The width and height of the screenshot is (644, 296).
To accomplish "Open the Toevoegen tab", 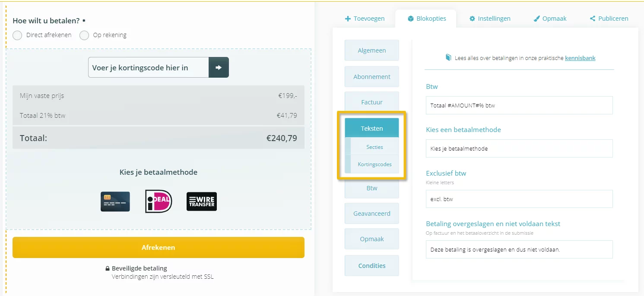I will tap(365, 19).
